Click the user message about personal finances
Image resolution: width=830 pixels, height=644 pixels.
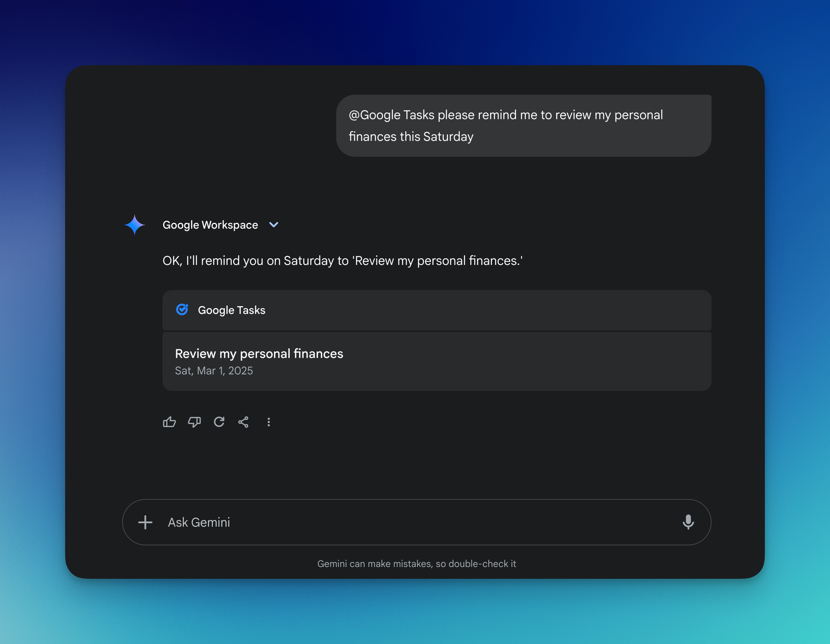[524, 126]
